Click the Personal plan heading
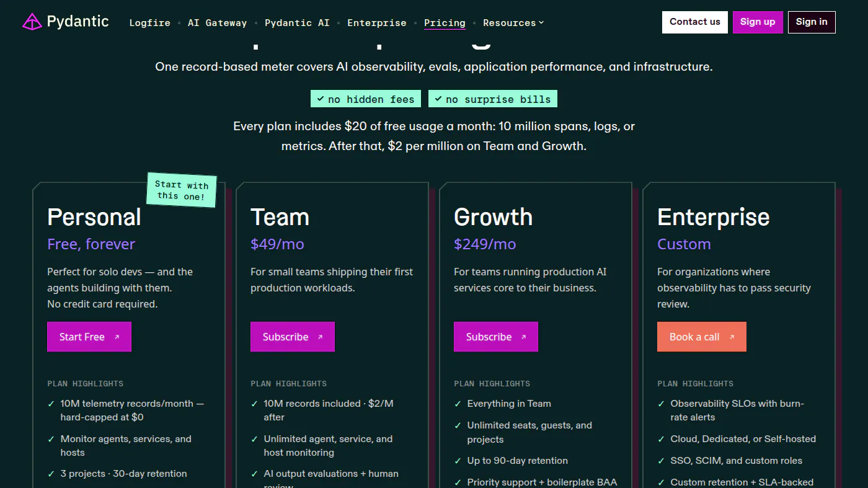868x488 pixels. tap(94, 217)
